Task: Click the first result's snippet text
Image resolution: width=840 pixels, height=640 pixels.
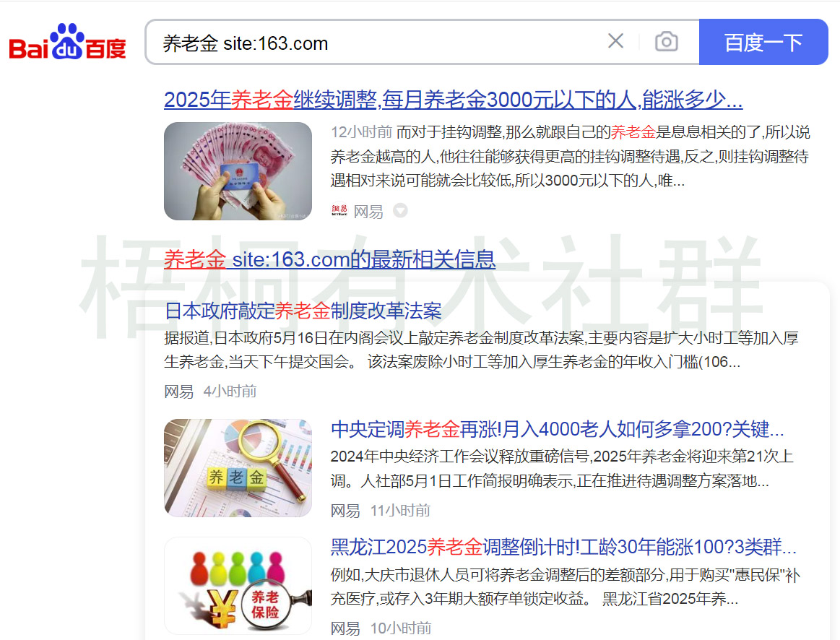Action: tap(570, 156)
